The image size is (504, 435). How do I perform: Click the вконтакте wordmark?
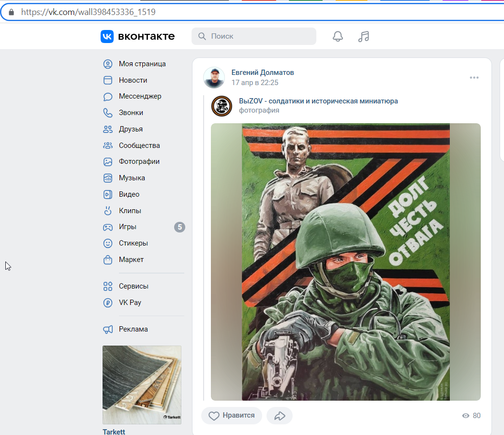[146, 36]
